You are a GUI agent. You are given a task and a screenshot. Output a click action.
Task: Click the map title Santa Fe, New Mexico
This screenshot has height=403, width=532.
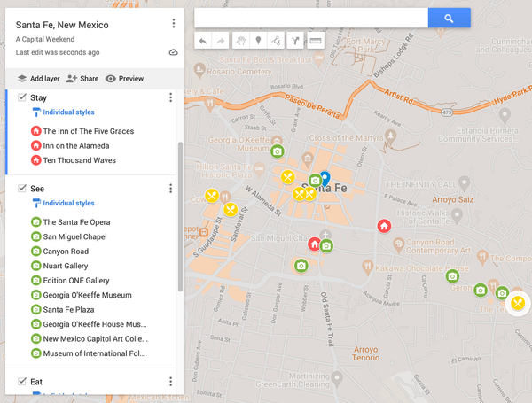62,25
